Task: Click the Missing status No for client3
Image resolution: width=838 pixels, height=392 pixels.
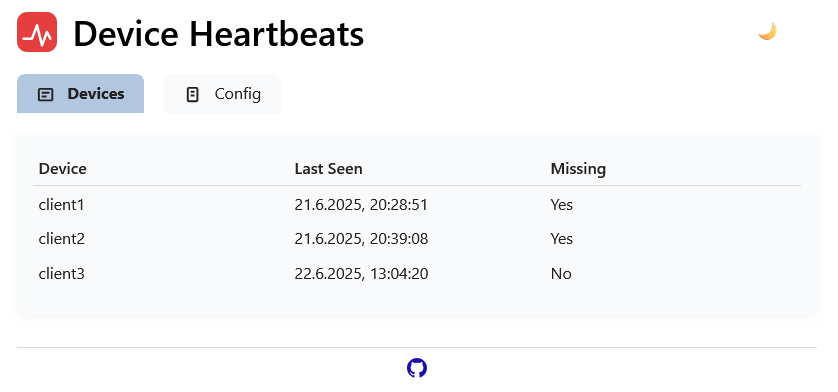Action: click(x=561, y=274)
